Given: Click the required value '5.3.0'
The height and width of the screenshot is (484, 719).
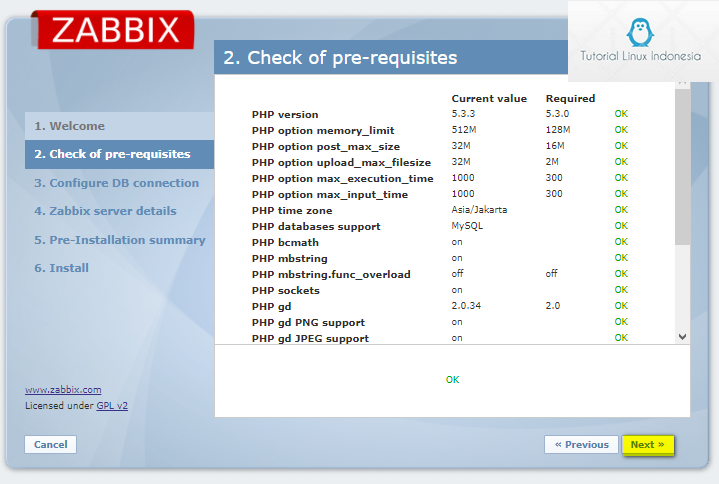Looking at the screenshot, I should pyautogui.click(x=557, y=114).
